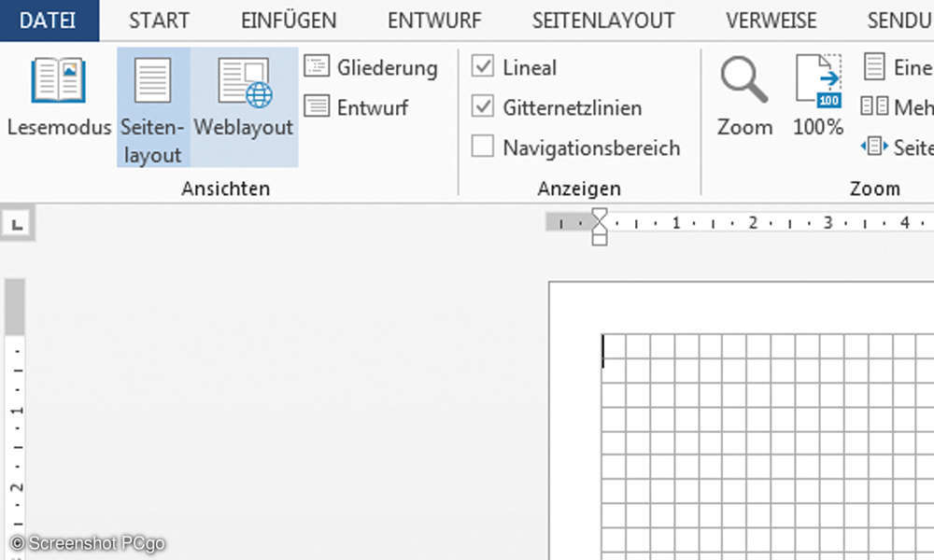The width and height of the screenshot is (934, 560).
Task: Click the tab-stop selector above the vertical ruler
Action: point(16,224)
